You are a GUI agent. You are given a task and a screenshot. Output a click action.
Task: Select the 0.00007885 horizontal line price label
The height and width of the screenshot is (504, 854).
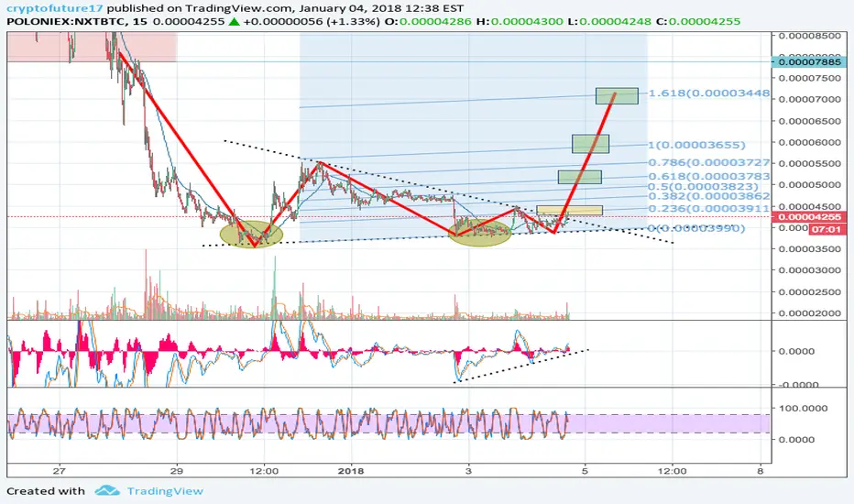tap(809, 62)
